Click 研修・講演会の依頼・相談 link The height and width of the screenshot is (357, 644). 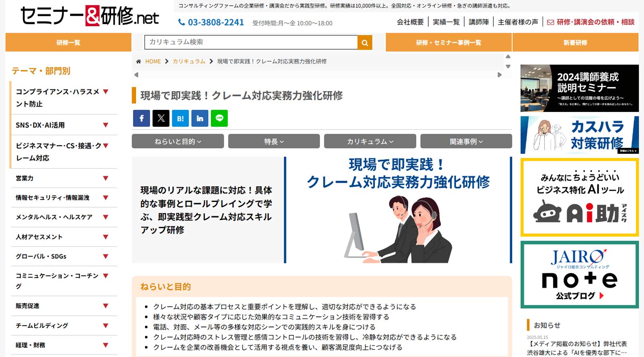595,22
